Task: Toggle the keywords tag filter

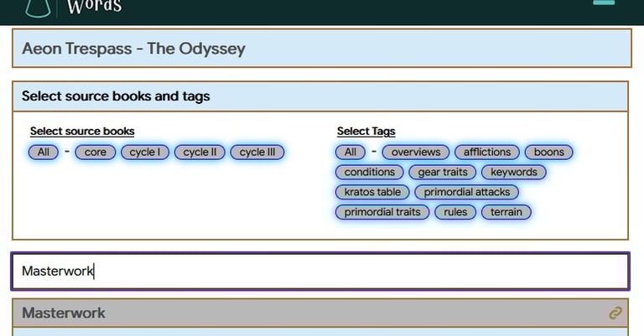Action: (x=514, y=173)
